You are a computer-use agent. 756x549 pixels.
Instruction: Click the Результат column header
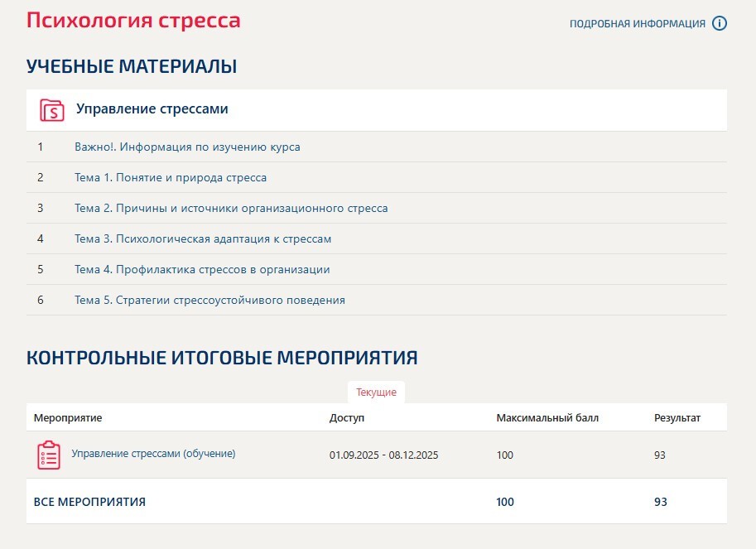click(x=677, y=418)
